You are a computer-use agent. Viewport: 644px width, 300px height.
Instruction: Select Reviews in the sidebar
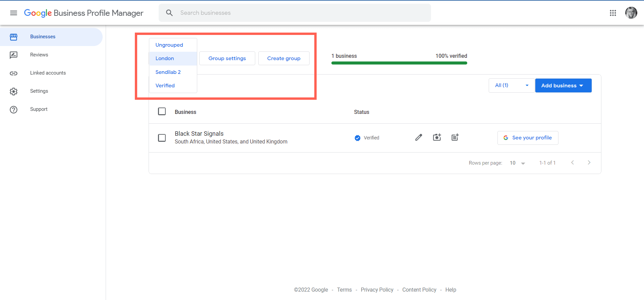(x=39, y=55)
